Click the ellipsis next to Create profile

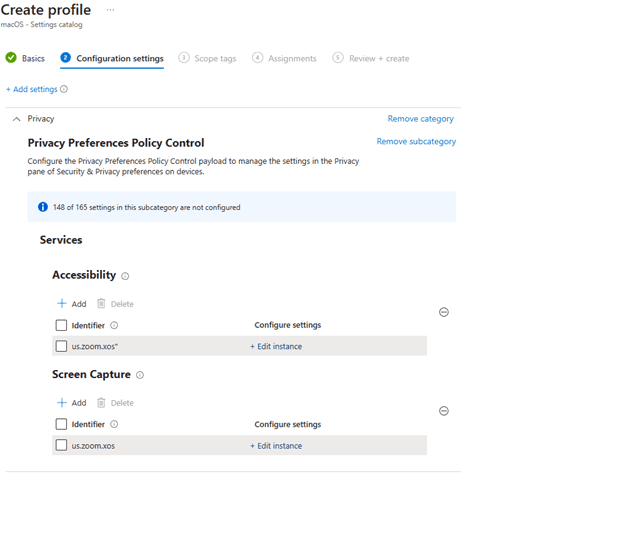click(x=110, y=10)
